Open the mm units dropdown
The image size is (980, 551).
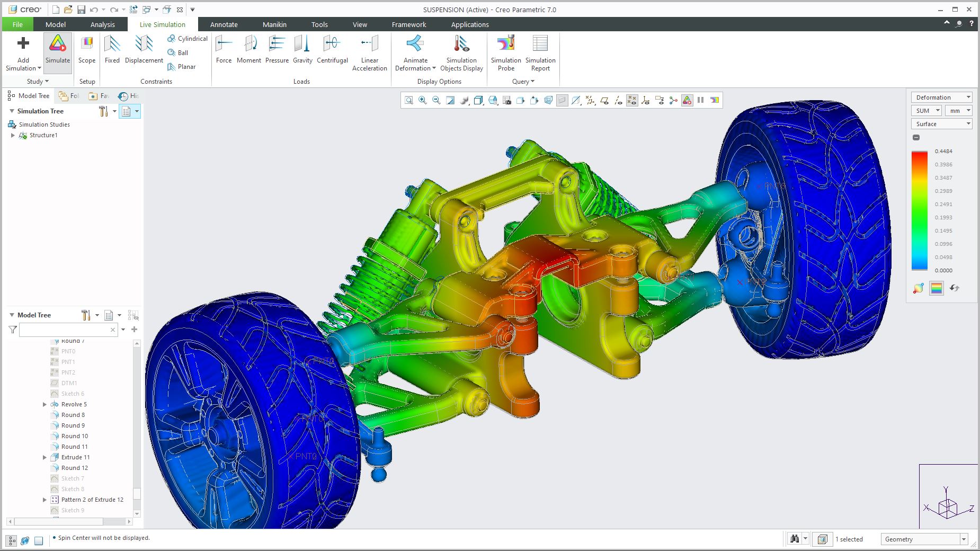[958, 111]
